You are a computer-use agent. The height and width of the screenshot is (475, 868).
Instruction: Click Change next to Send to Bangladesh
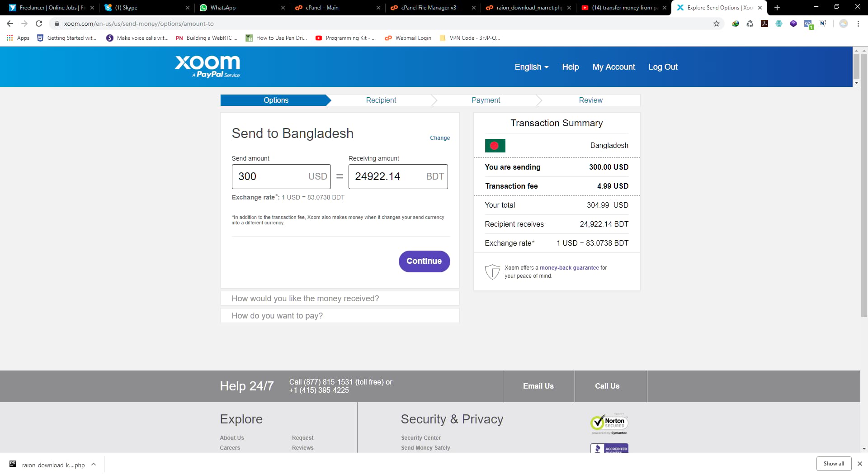pos(440,138)
